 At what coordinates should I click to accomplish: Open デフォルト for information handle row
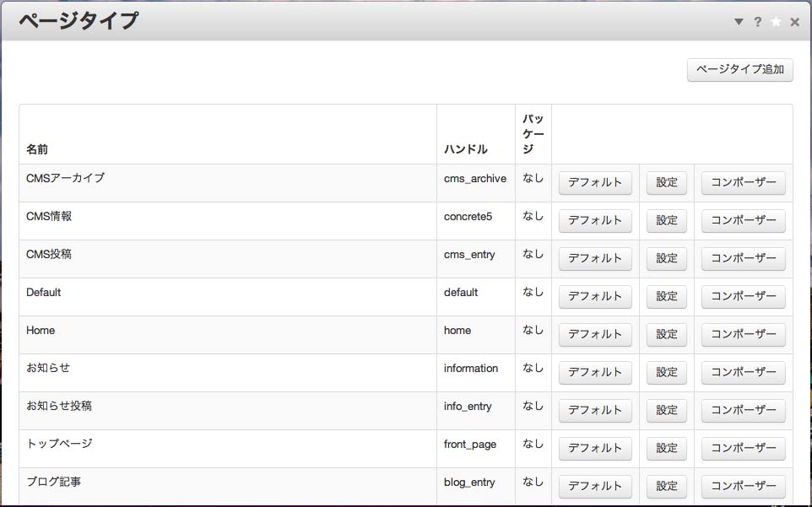(x=595, y=372)
